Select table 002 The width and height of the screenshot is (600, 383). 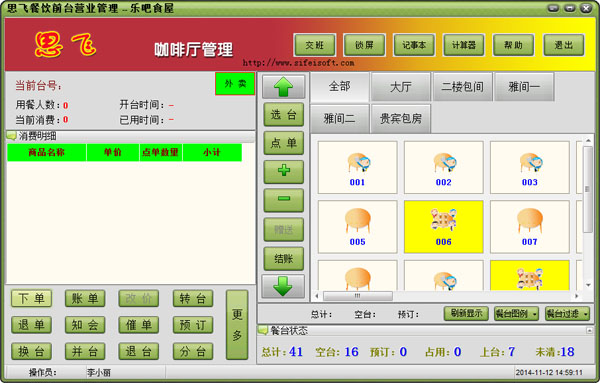tap(443, 167)
